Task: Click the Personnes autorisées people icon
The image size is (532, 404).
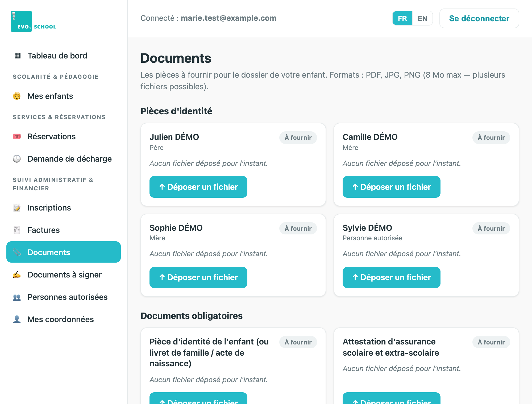Action: coord(17,297)
